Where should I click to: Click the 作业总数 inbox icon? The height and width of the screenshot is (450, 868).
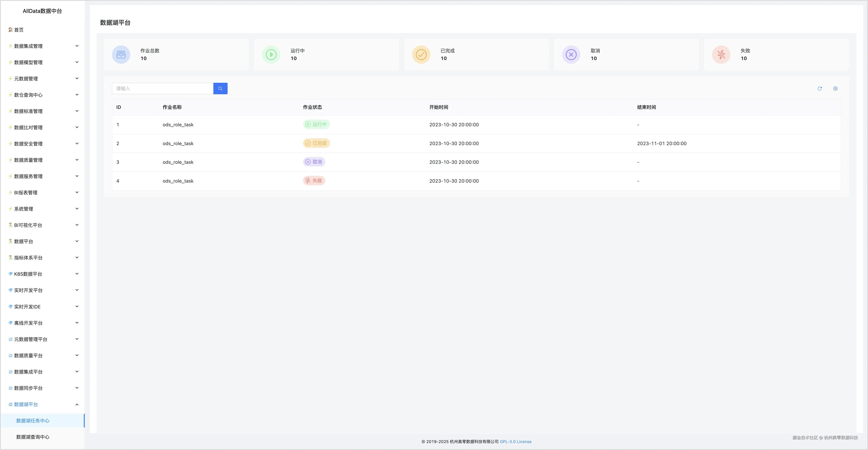tap(121, 55)
